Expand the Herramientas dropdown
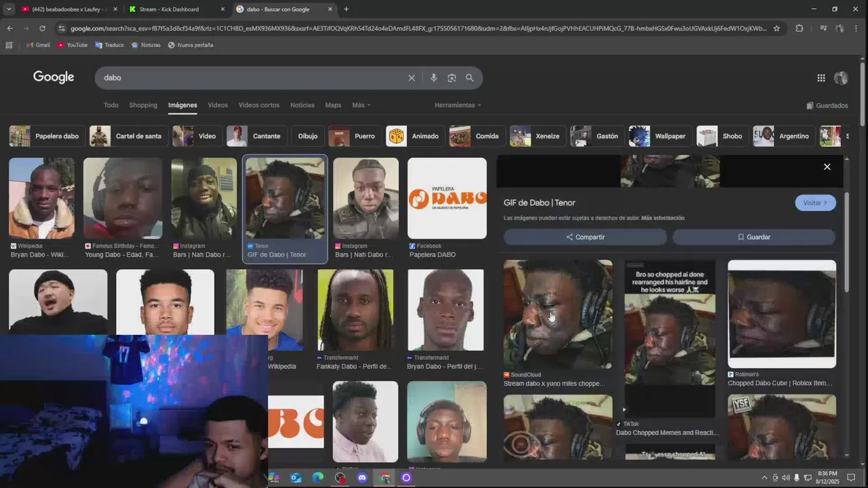The image size is (868, 488). click(458, 105)
